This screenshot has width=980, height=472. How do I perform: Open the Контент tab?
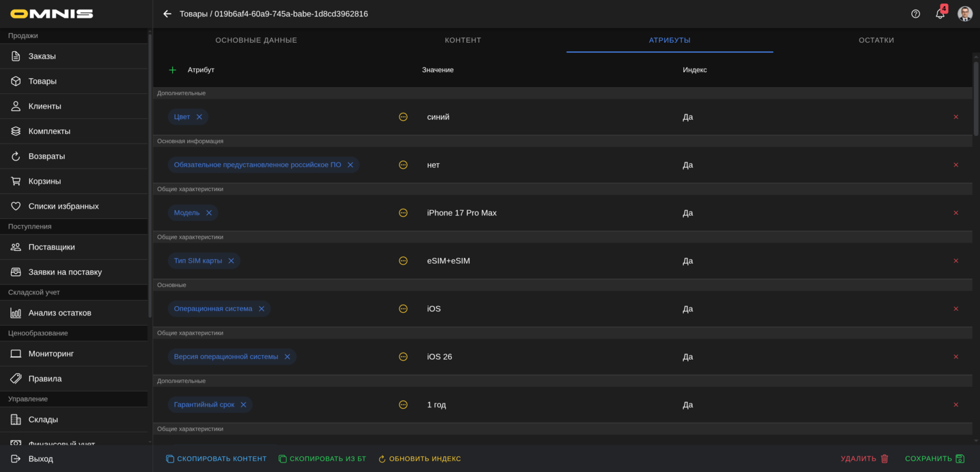463,40
